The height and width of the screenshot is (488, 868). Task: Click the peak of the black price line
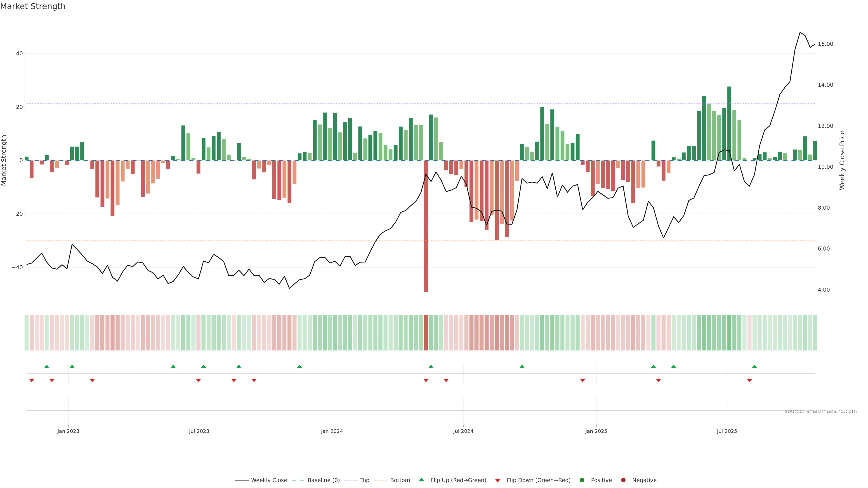coord(800,32)
